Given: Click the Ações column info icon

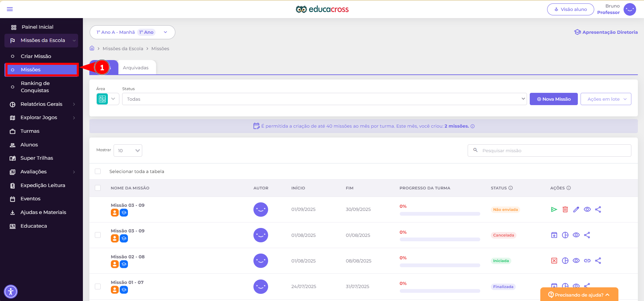Looking at the screenshot, I should coord(569,188).
